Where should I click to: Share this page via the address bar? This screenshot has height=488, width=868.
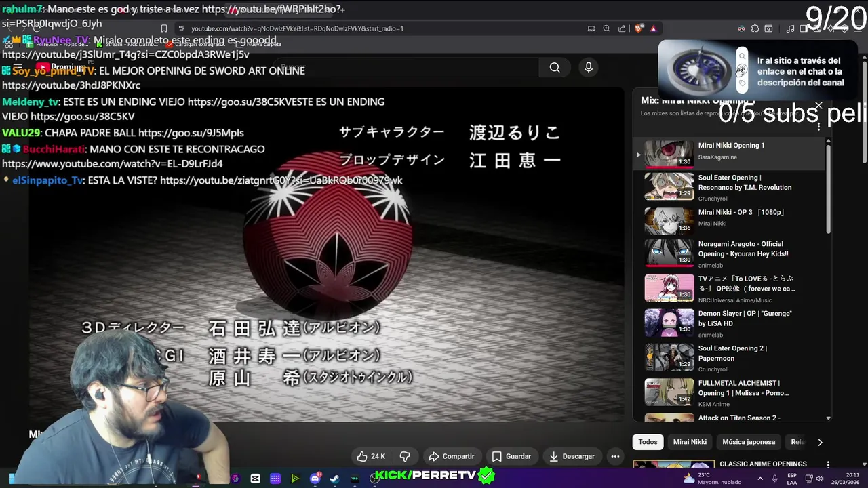coord(622,28)
